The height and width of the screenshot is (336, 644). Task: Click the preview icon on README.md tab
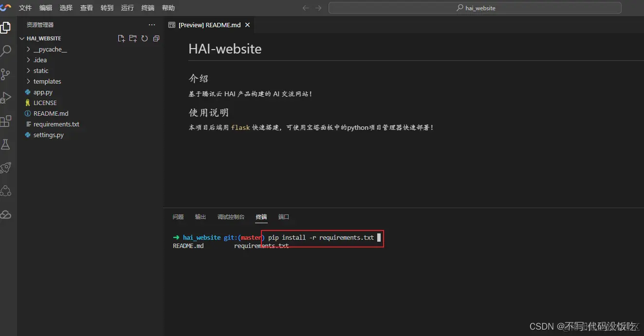(171, 25)
